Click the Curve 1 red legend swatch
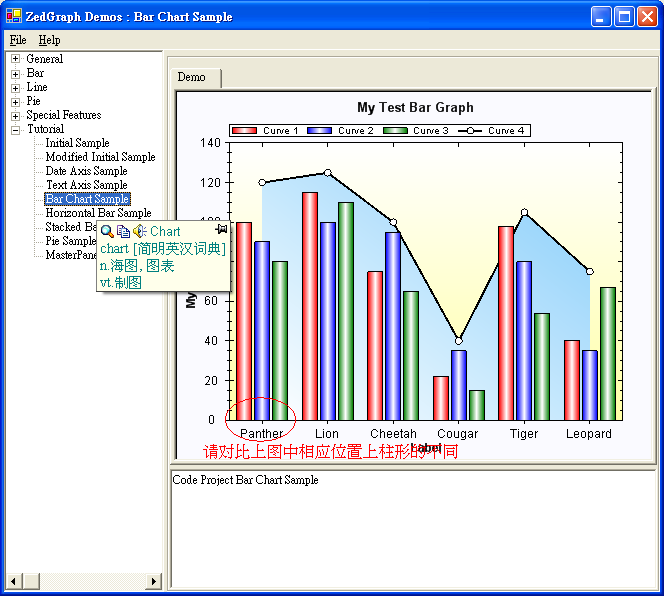This screenshot has width=664, height=596. coord(244,130)
